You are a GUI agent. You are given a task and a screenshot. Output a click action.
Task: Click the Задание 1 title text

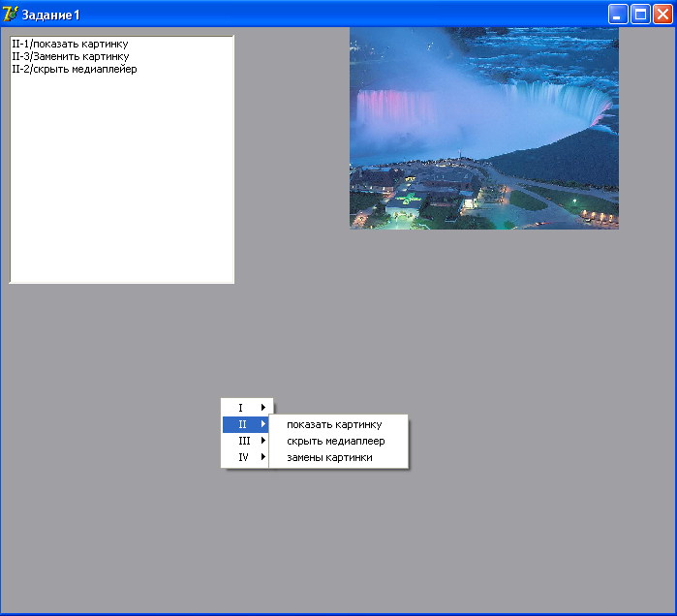(51, 15)
